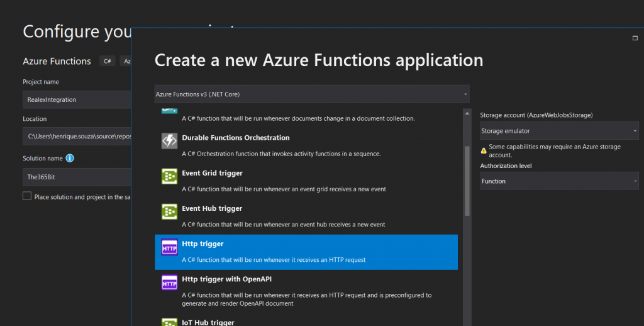The width and height of the screenshot is (644, 326).
Task: Select Http trigger with OpenAPI template
Action: point(306,291)
